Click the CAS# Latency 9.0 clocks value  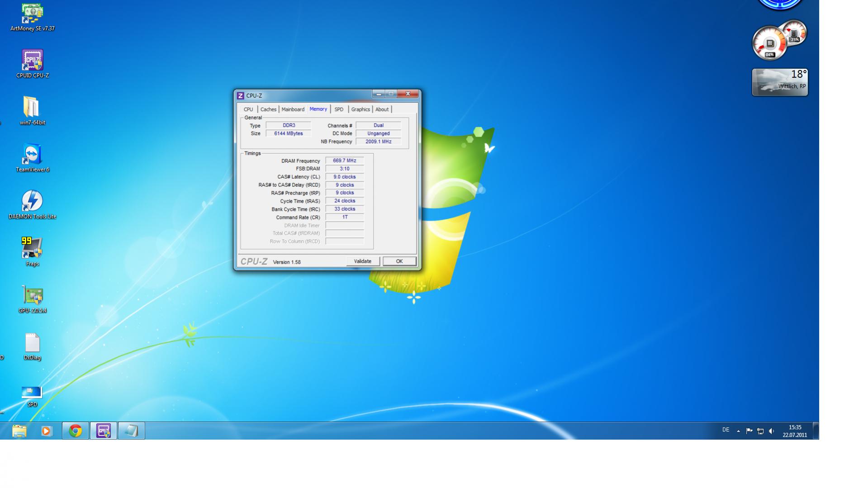click(x=345, y=177)
